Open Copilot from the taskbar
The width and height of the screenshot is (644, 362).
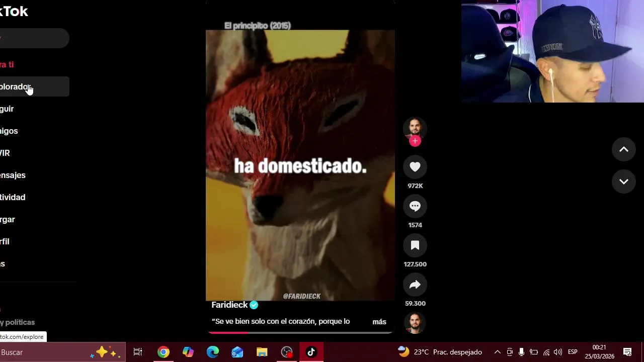[188, 352]
